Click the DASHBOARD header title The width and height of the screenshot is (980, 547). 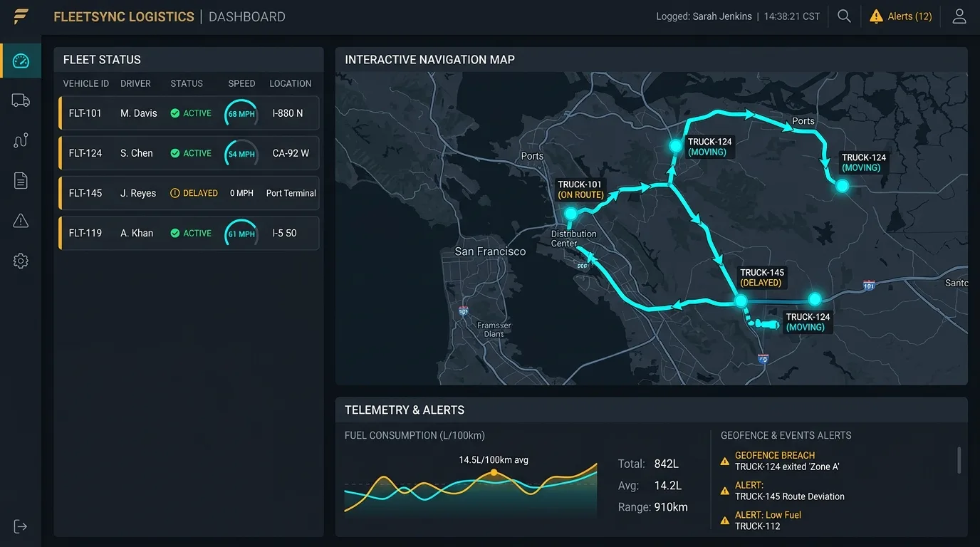pos(247,16)
